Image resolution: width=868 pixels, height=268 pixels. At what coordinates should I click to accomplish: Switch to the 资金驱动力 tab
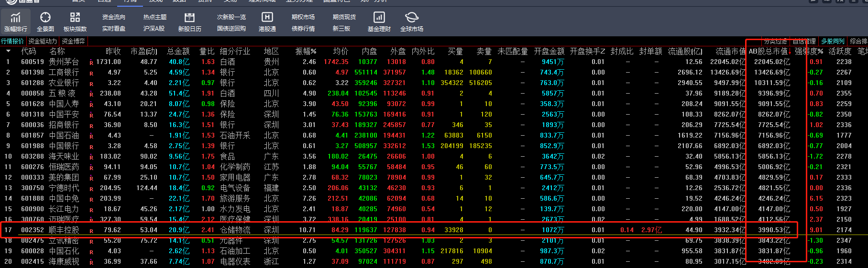[x=42, y=41]
